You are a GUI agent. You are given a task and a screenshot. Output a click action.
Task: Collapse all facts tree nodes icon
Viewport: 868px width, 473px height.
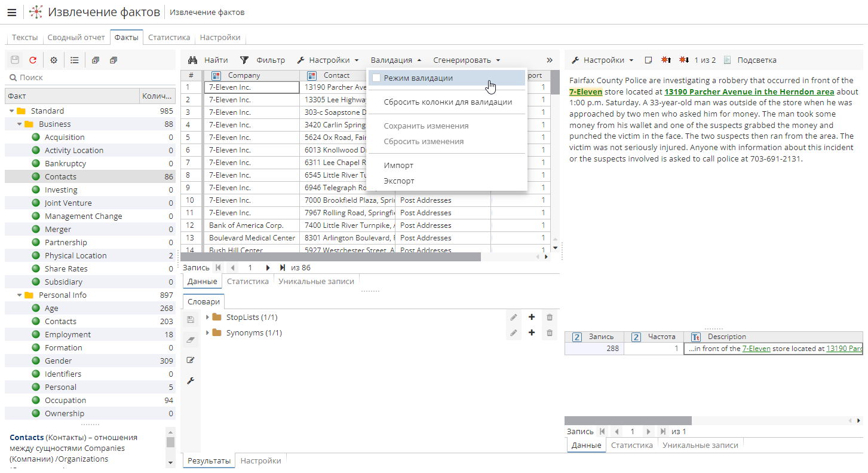[114, 60]
